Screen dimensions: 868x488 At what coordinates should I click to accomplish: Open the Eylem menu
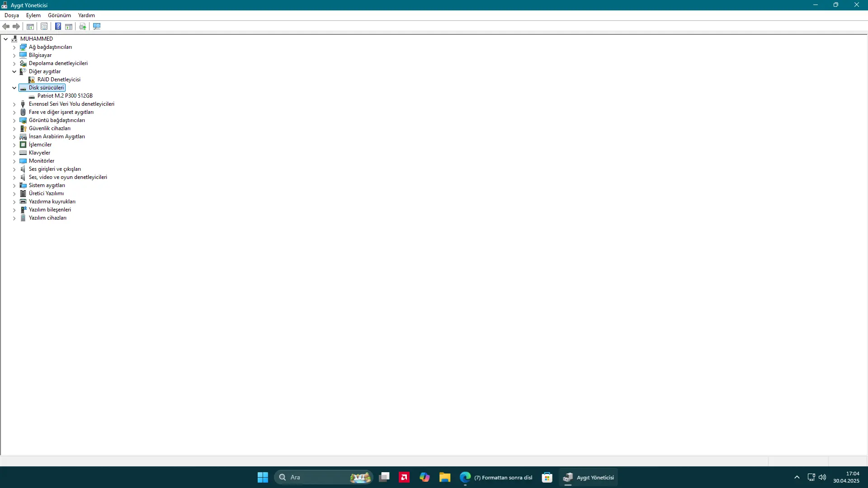(33, 15)
